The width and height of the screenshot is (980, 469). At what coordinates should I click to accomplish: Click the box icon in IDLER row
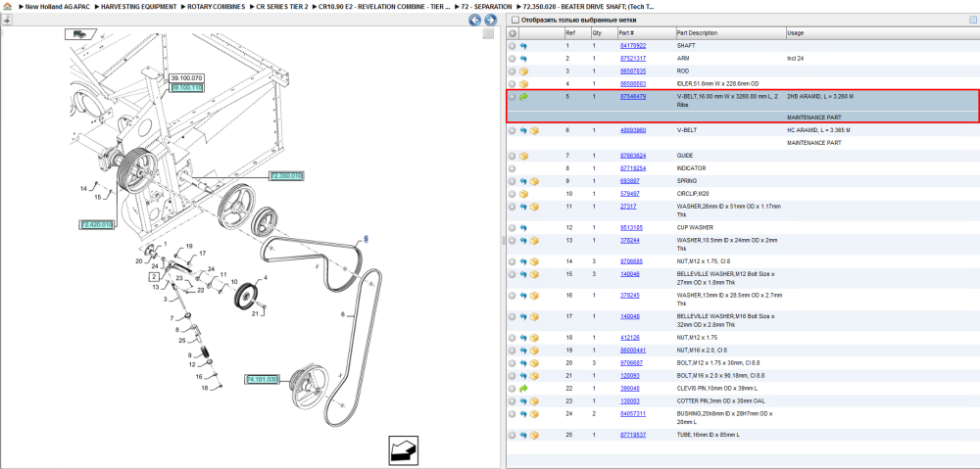(523, 83)
